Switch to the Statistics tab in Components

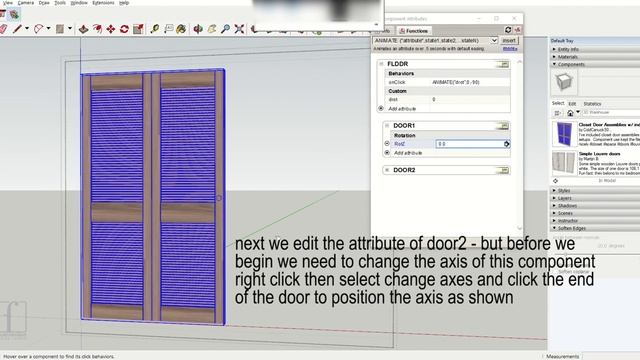click(x=592, y=104)
